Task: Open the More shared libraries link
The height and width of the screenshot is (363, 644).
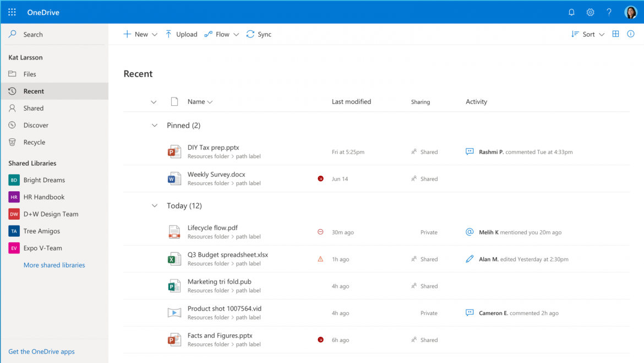Action: [54, 265]
